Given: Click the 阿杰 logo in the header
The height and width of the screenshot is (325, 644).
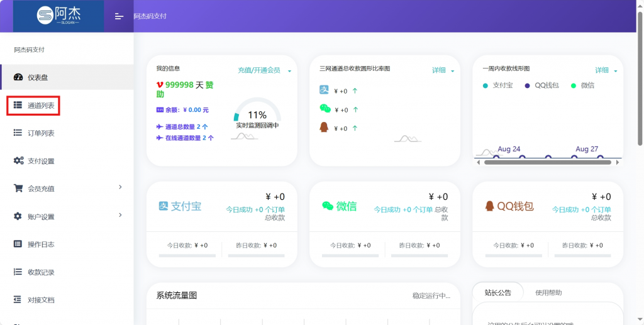Looking at the screenshot, I should pos(58,16).
